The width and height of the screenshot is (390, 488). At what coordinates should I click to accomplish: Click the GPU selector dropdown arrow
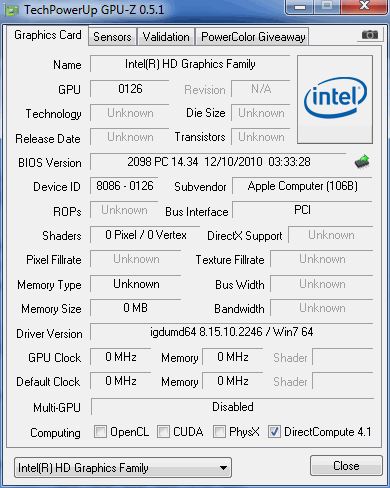pyautogui.click(x=224, y=468)
